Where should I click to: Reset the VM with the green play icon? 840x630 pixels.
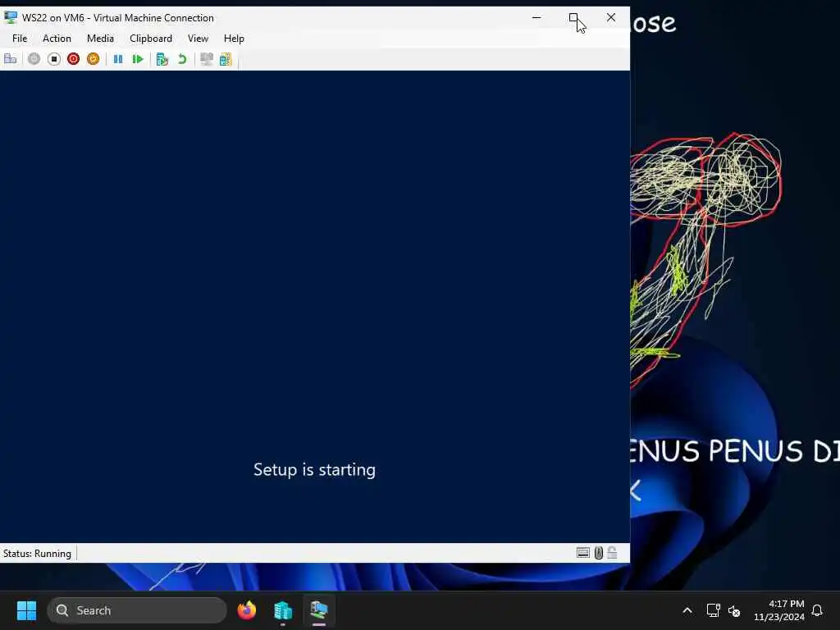(138, 59)
